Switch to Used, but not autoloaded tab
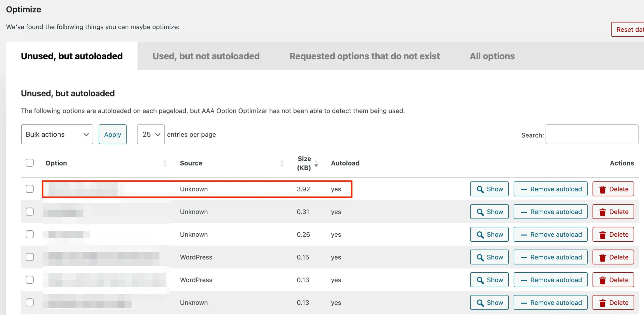Image resolution: width=644 pixels, height=315 pixels. 206,56
